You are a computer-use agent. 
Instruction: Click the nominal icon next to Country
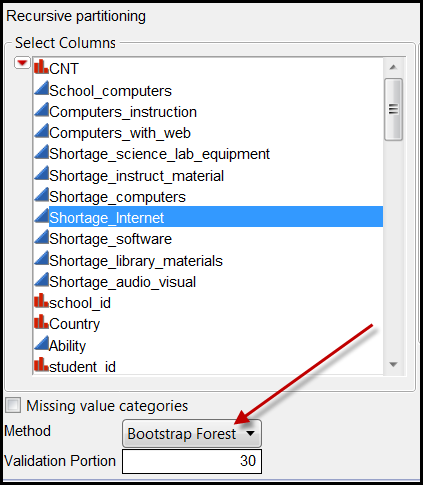41,322
